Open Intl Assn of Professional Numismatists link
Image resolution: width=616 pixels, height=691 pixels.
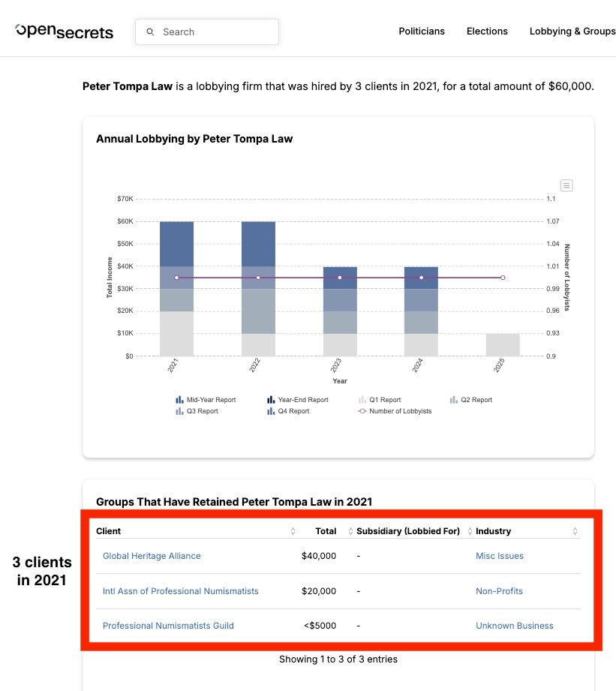[180, 591]
